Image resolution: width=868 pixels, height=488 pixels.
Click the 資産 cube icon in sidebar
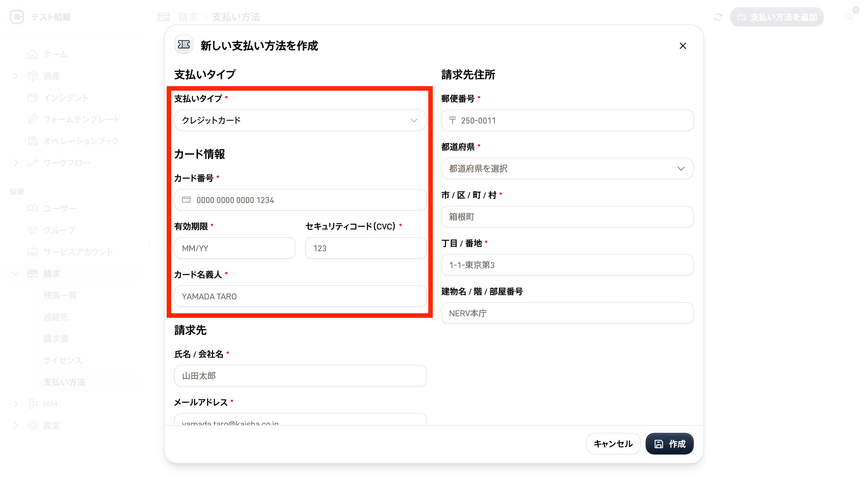coord(32,76)
